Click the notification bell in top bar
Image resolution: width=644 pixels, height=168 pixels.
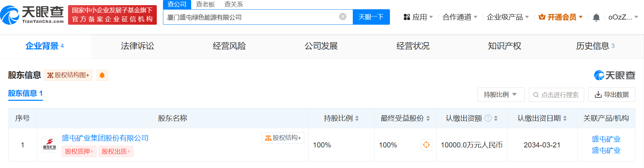point(596,17)
